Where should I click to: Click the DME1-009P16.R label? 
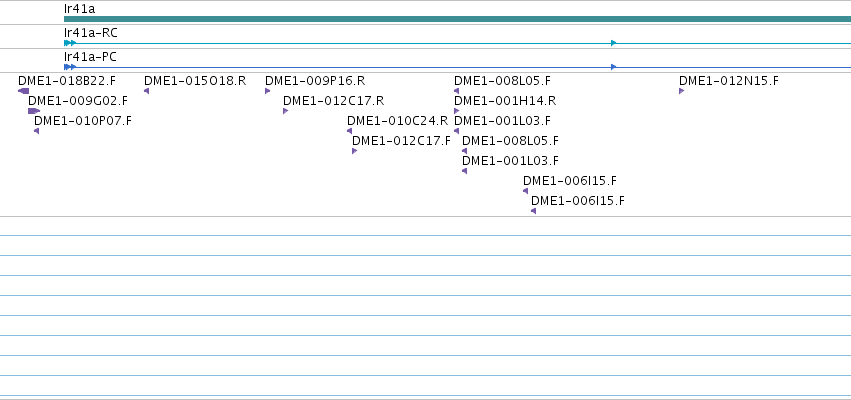point(315,81)
